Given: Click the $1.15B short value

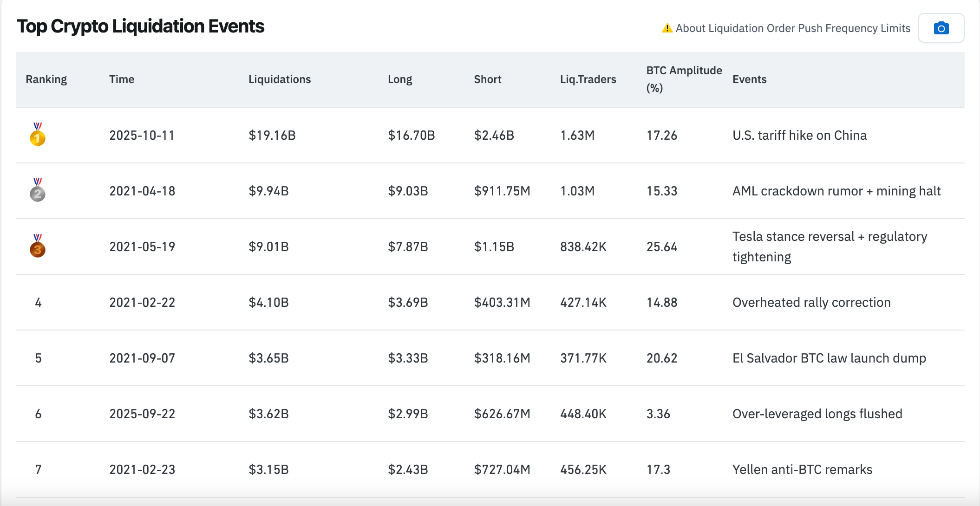Looking at the screenshot, I should pyautogui.click(x=494, y=247).
